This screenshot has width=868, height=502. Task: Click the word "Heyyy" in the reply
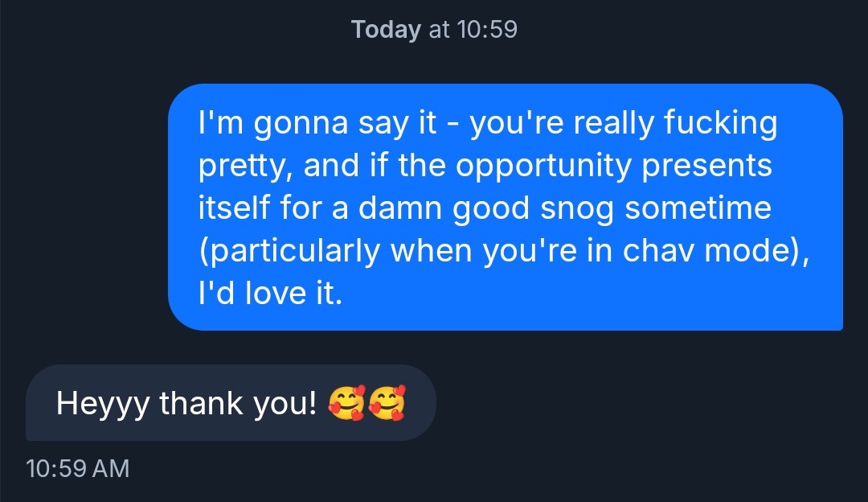(103, 403)
